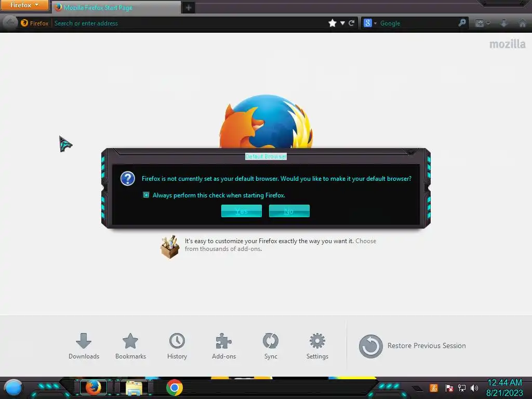Click Restore Previous Session button
Screen dimensions: 532x399
(x=412, y=346)
